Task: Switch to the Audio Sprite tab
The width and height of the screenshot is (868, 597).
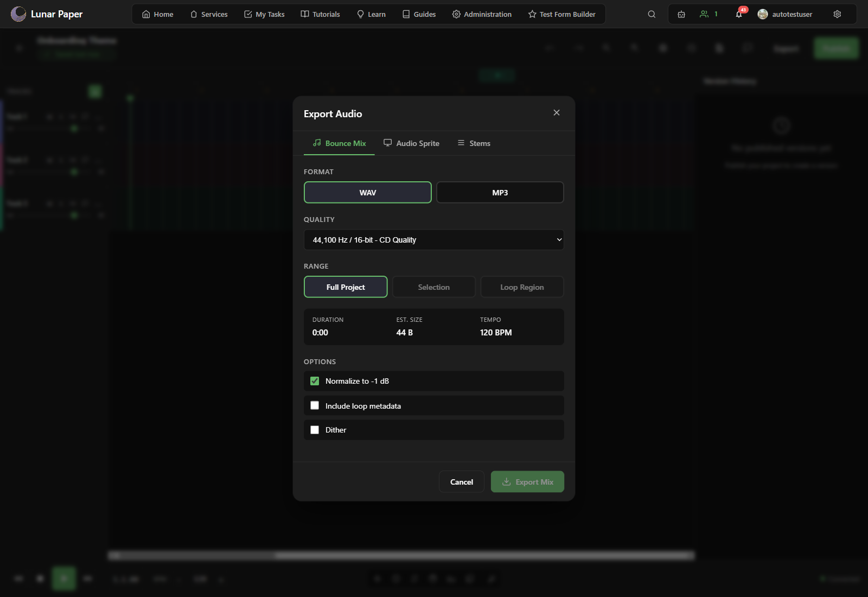Action: [411, 143]
